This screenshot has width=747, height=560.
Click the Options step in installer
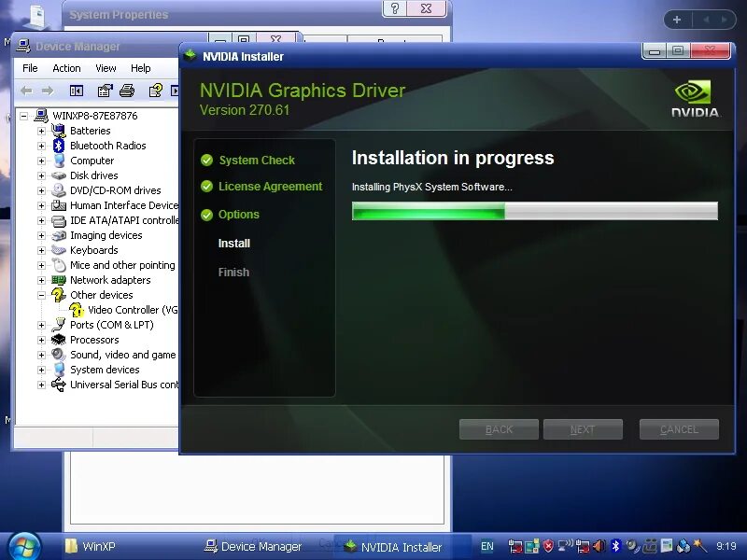tap(230, 215)
